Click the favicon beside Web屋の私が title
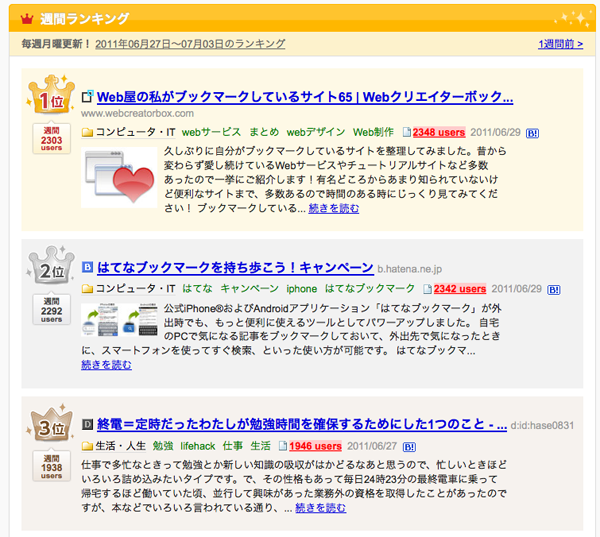This screenshot has width=600, height=537. click(x=88, y=96)
